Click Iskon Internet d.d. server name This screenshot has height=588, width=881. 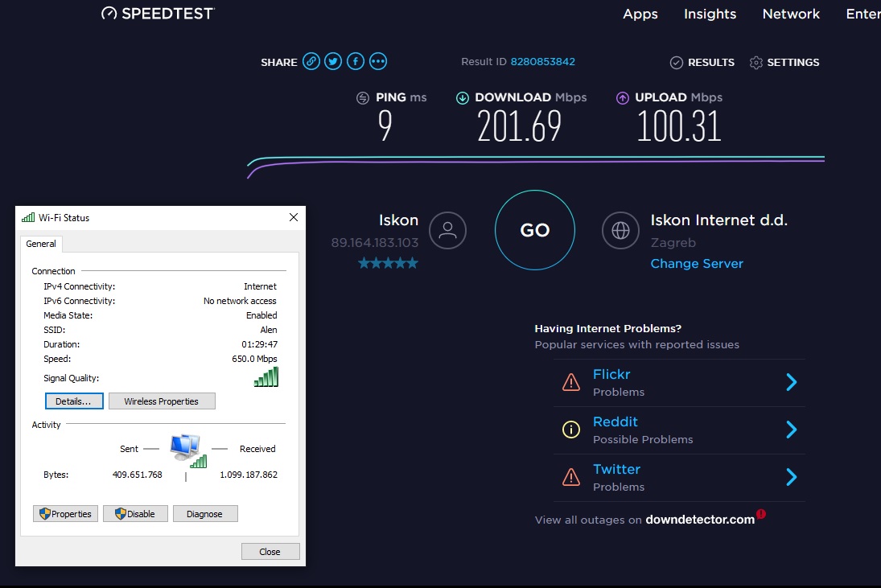[718, 220]
